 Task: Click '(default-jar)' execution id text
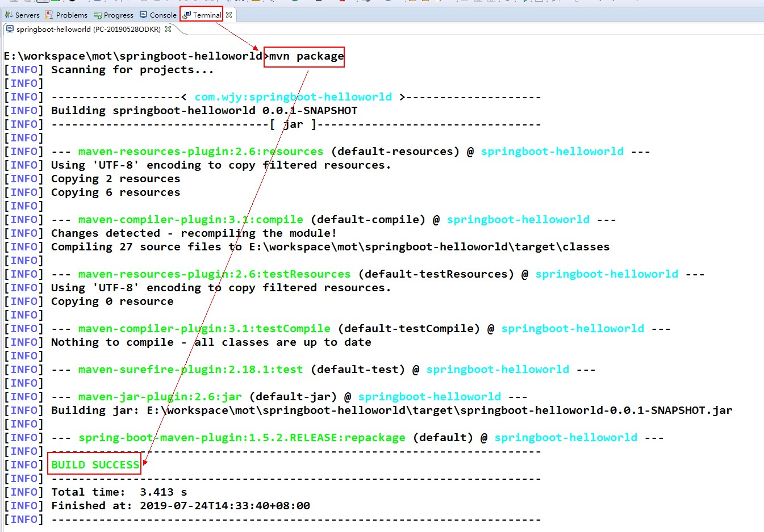click(293, 397)
